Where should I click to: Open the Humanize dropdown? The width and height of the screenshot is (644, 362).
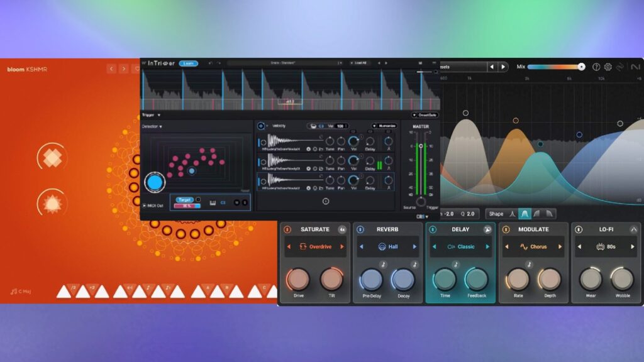(384, 126)
